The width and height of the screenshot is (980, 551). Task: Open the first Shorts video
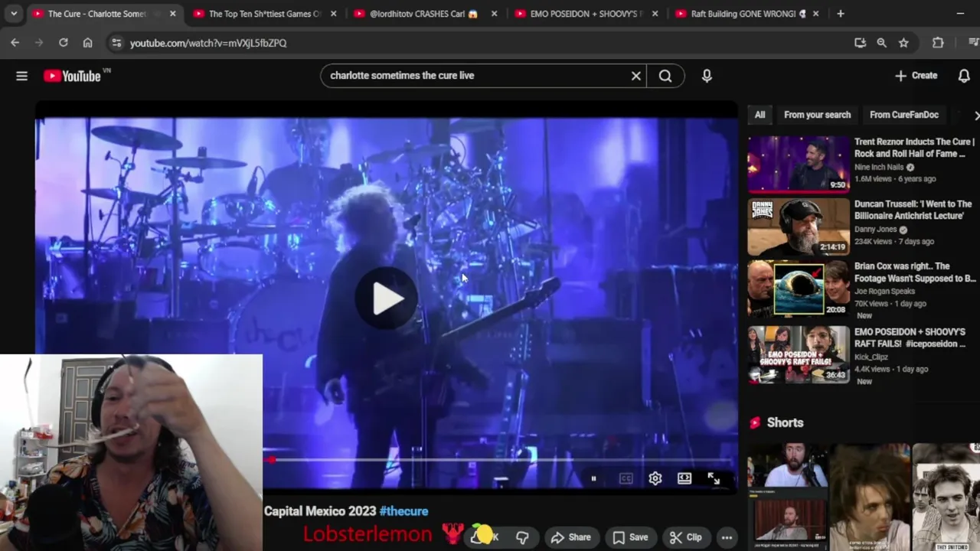(x=788, y=497)
